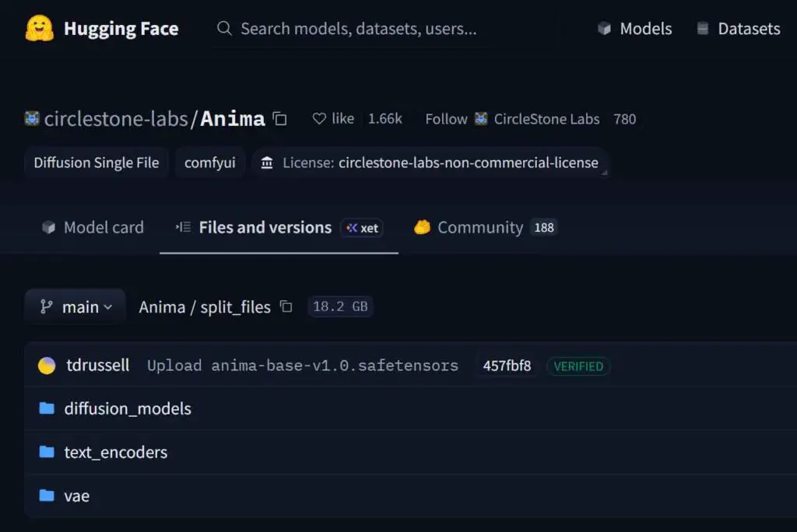797x532 pixels.
Task: Click the VERIFIED commit badge
Action: (578, 366)
